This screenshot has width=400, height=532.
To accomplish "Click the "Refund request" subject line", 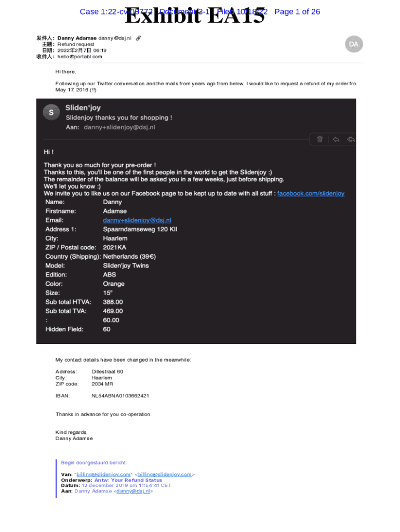I will click(x=76, y=45).
